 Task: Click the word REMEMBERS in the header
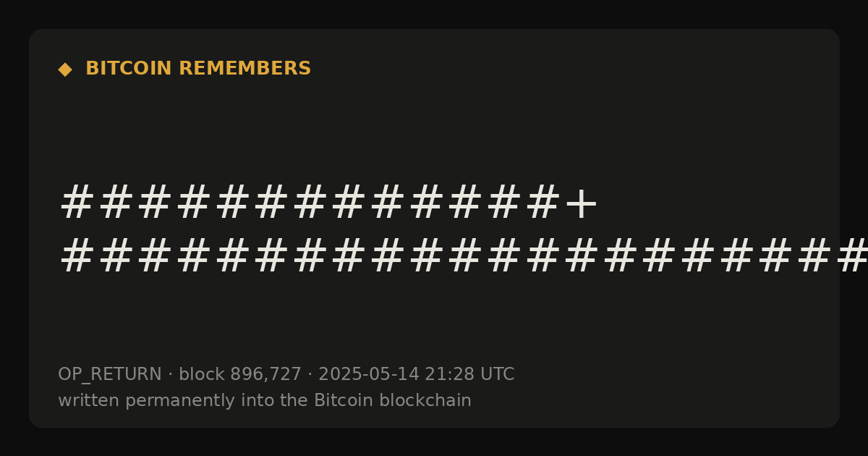tap(245, 69)
